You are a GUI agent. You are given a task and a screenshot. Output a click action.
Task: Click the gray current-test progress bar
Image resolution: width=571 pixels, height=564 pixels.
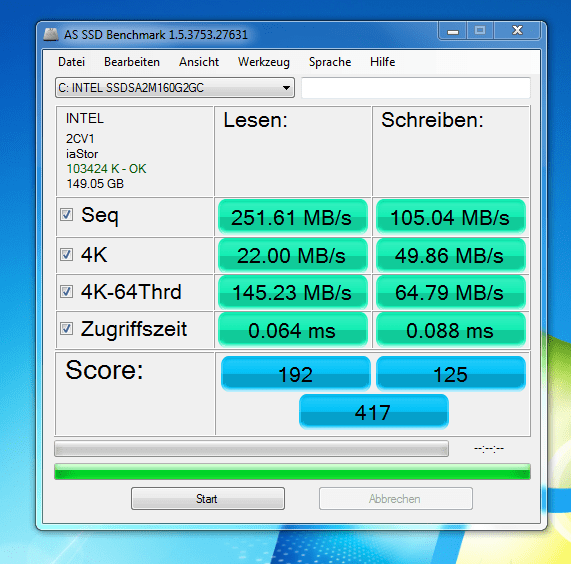click(x=251, y=448)
